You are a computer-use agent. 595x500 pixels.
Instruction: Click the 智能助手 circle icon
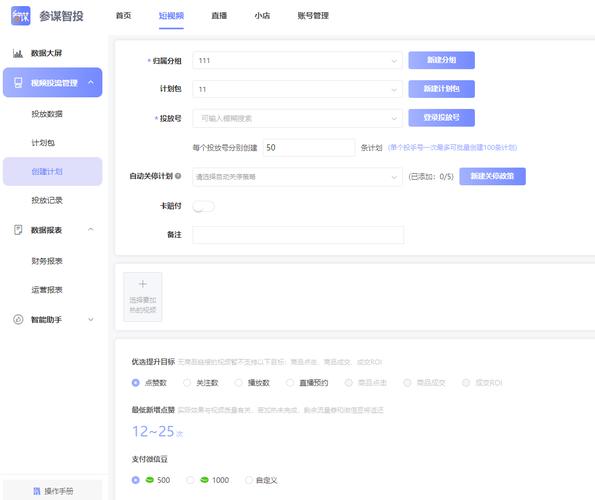18,319
